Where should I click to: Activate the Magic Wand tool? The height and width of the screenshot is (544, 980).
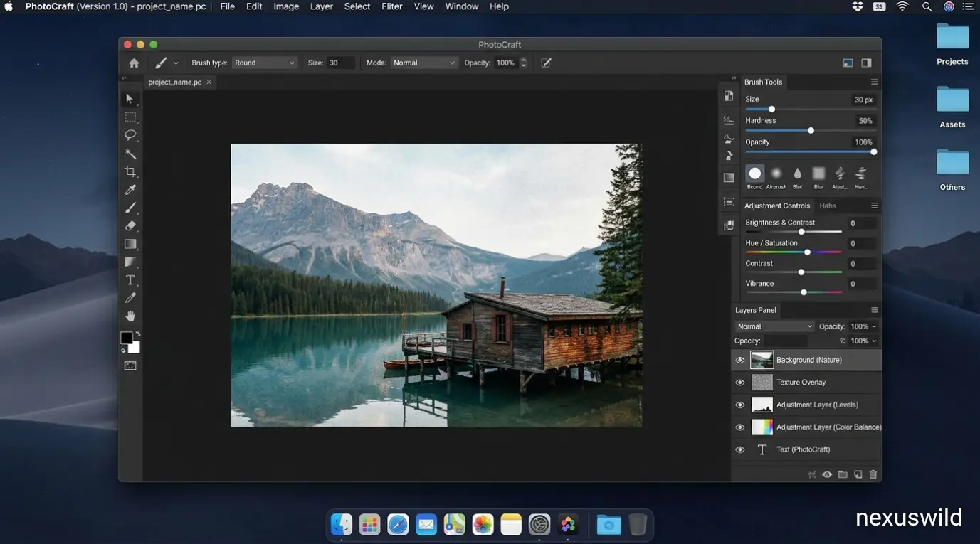pyautogui.click(x=130, y=154)
